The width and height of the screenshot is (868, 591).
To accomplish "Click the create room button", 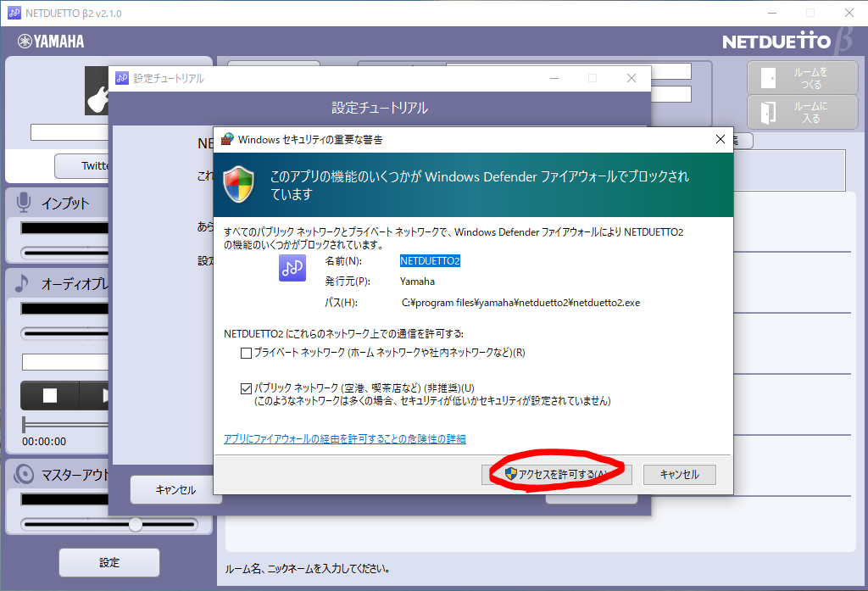I will click(802, 78).
